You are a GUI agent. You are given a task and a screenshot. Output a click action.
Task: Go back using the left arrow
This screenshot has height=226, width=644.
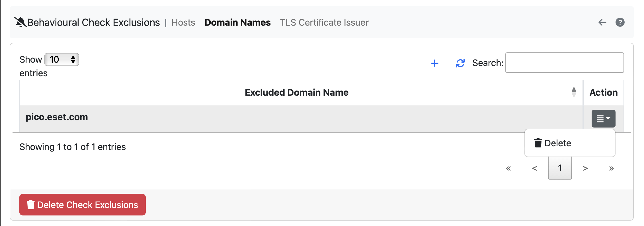click(602, 22)
